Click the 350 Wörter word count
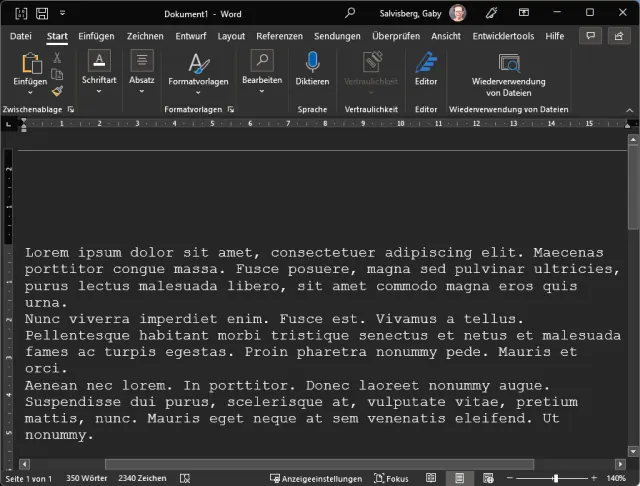 (x=87, y=479)
